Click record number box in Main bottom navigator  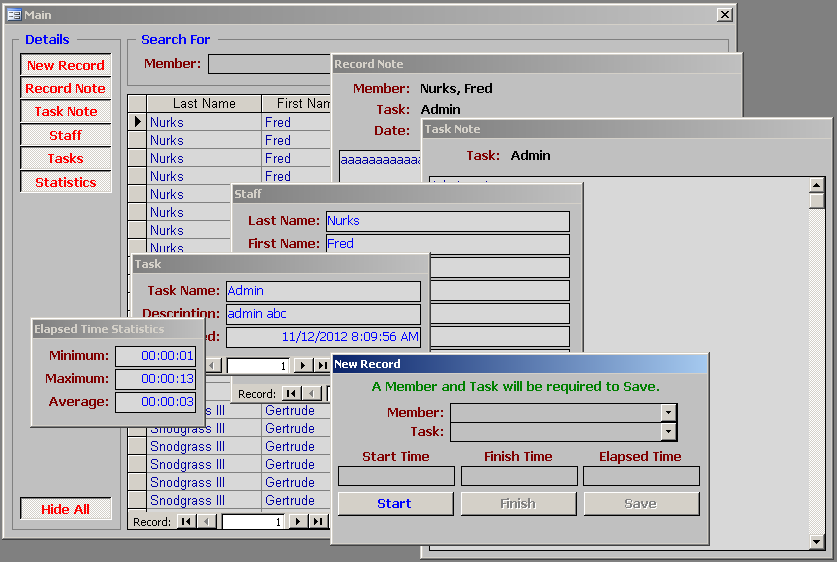254,521
